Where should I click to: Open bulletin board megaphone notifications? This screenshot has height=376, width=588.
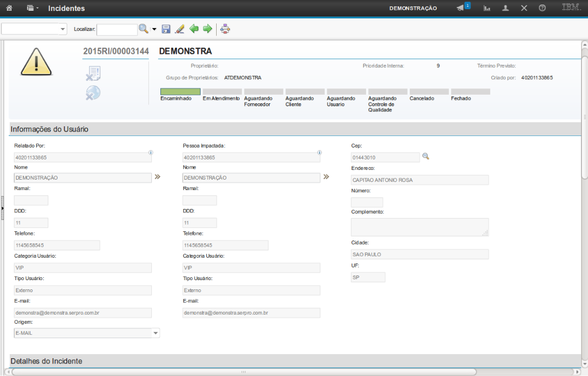461,8
